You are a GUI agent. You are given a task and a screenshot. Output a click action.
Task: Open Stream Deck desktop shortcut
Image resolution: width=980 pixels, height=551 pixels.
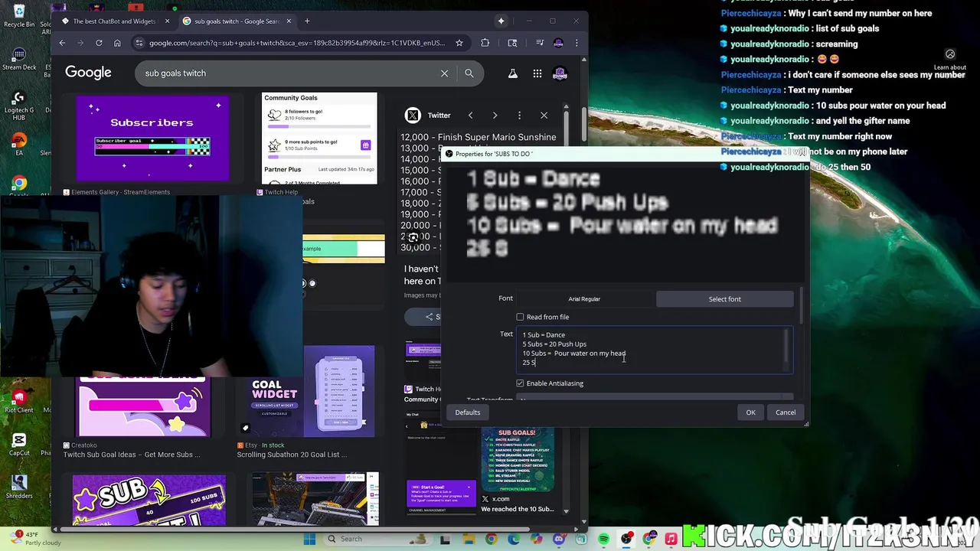(19, 60)
